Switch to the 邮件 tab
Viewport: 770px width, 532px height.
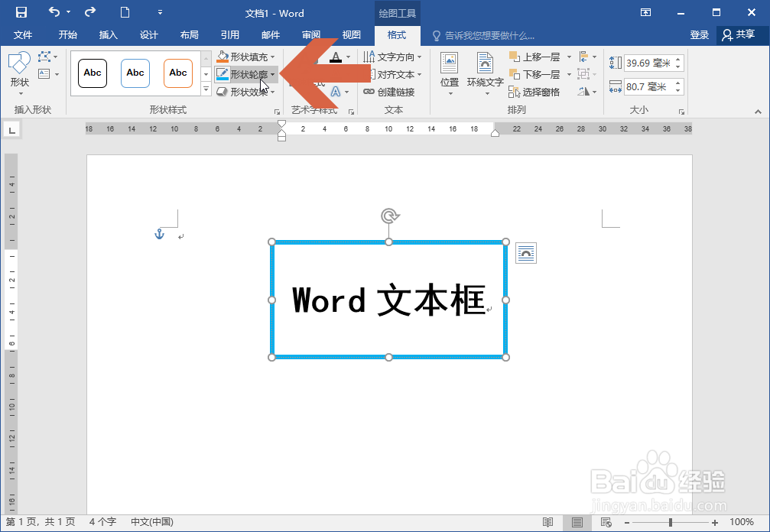click(x=271, y=35)
